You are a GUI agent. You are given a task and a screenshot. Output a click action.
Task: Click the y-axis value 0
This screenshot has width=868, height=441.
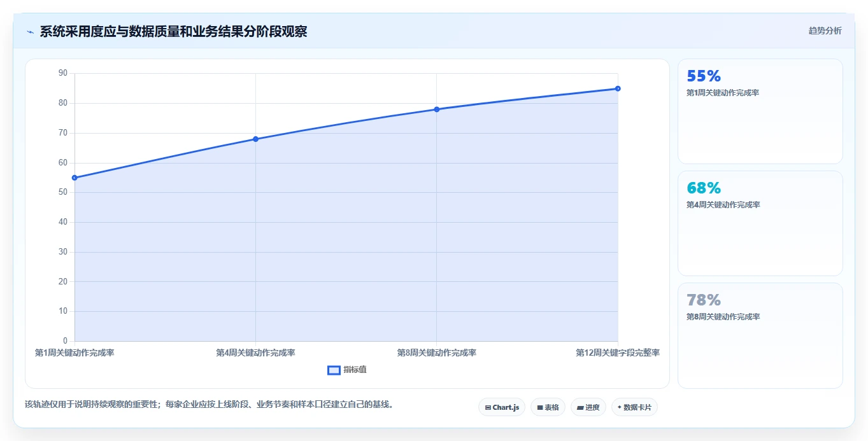65,341
